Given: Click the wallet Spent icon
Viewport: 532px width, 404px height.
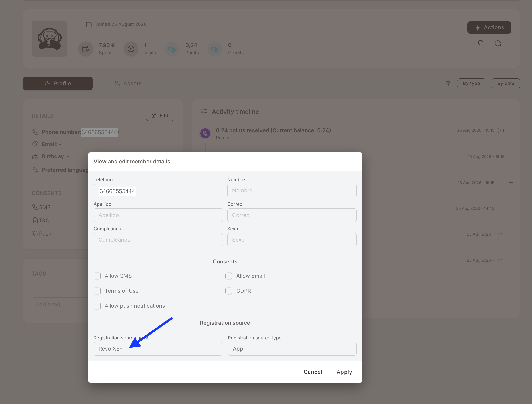Looking at the screenshot, I should (86, 49).
